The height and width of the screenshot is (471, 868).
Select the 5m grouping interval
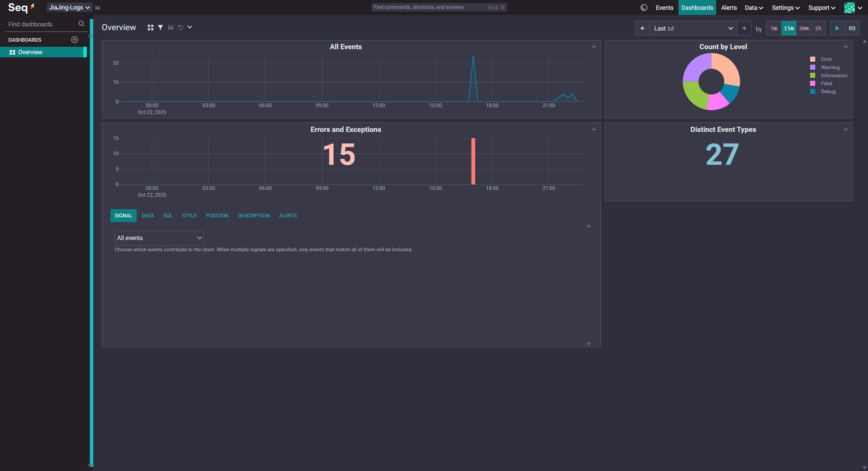[774, 28]
